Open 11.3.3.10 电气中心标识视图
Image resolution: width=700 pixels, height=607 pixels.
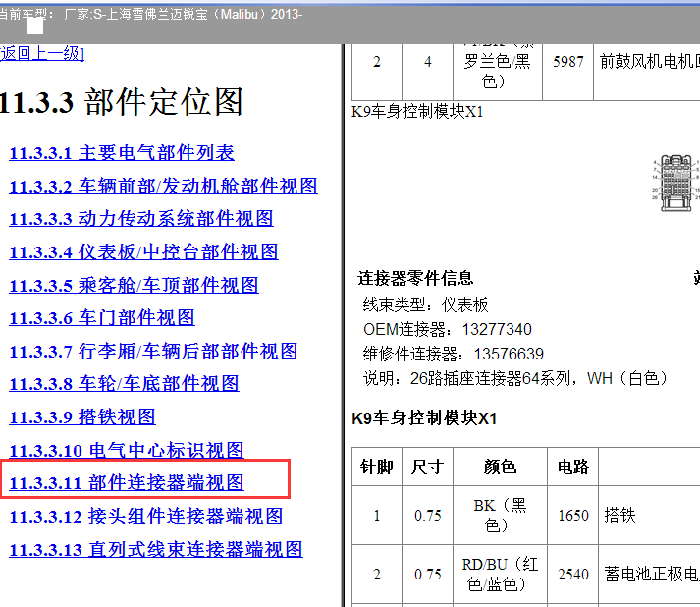tap(127, 450)
